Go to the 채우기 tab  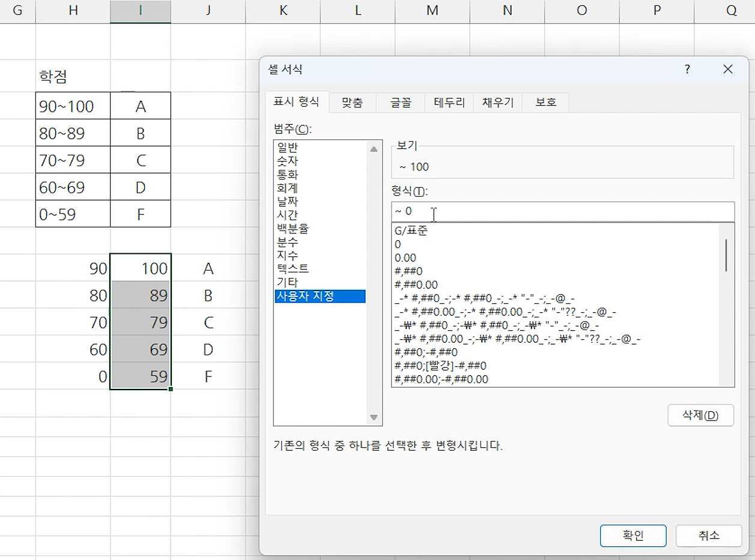[498, 103]
